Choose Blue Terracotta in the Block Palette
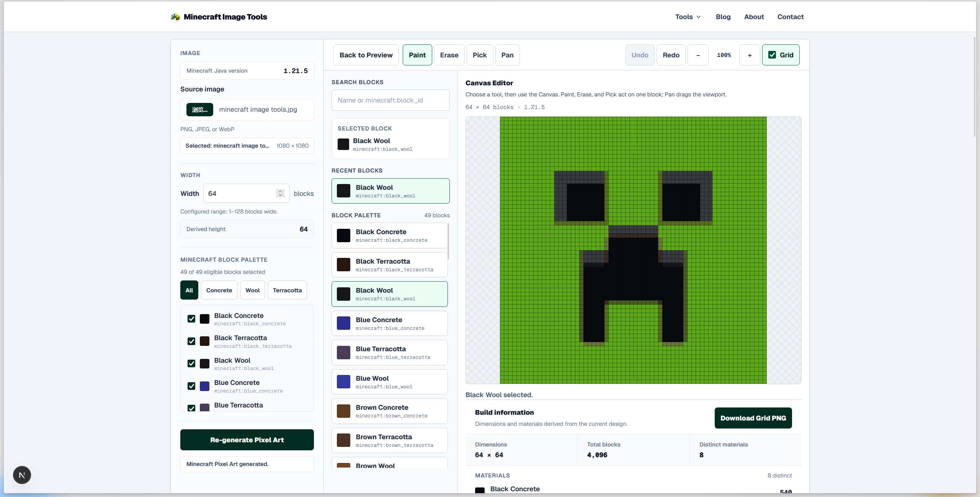 point(389,352)
